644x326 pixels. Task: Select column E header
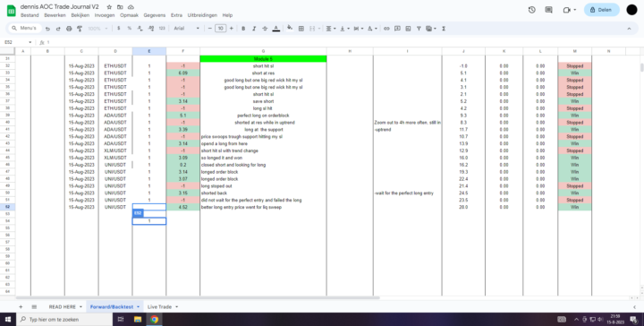[x=149, y=51]
